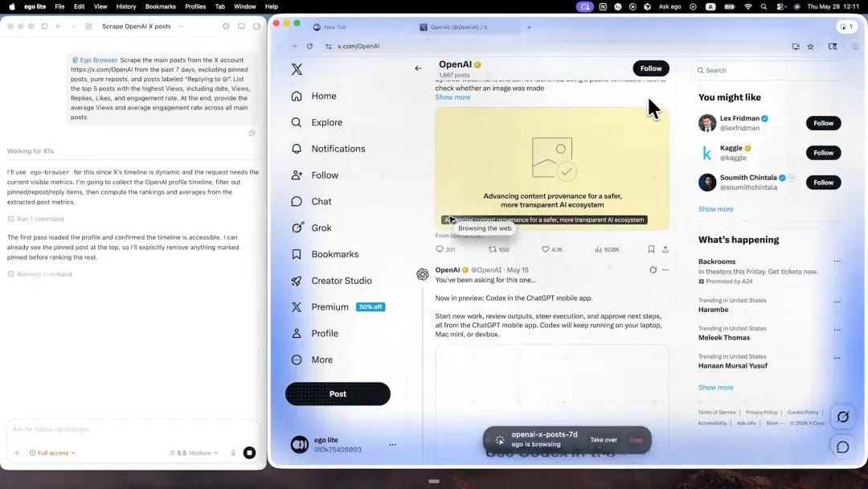
Task: Open Grok in X sidebar
Action: [x=311, y=228]
